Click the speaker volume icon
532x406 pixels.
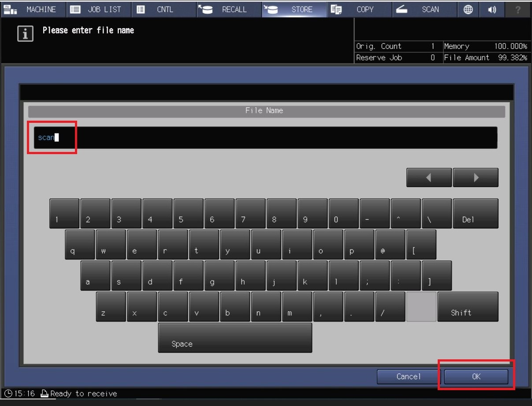(x=492, y=9)
